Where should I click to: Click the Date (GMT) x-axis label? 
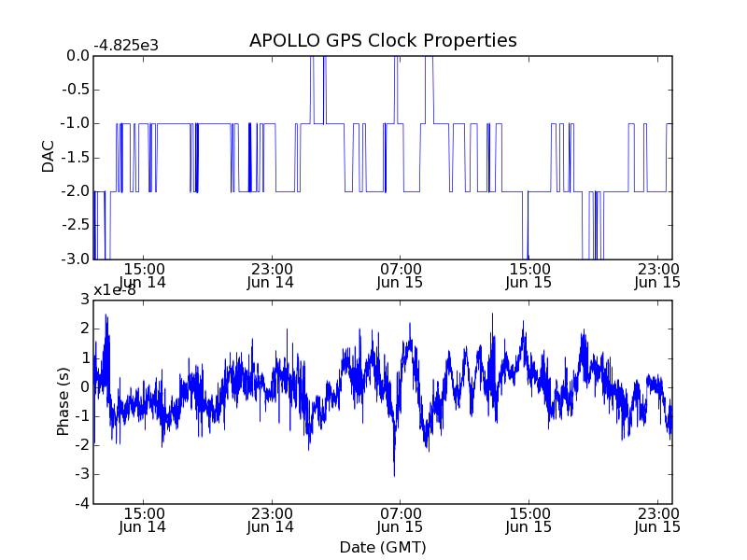tap(383, 547)
